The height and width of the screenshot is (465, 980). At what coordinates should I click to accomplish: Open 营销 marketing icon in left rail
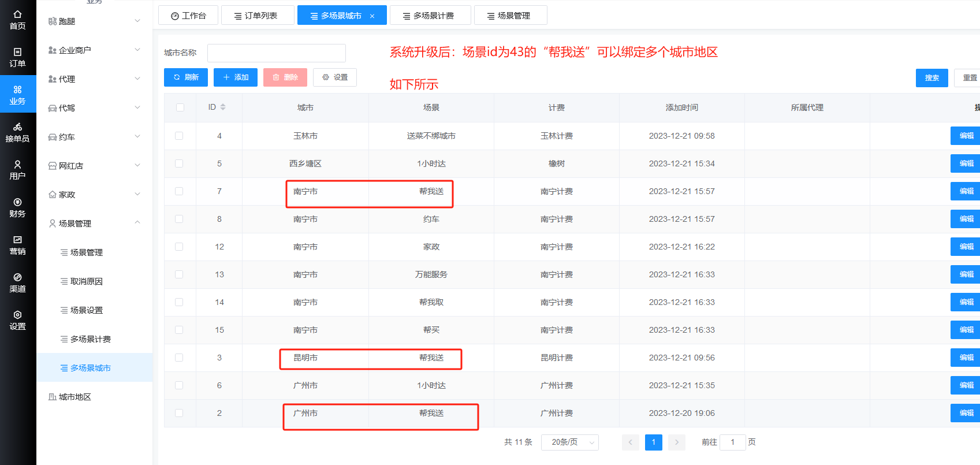[18, 245]
